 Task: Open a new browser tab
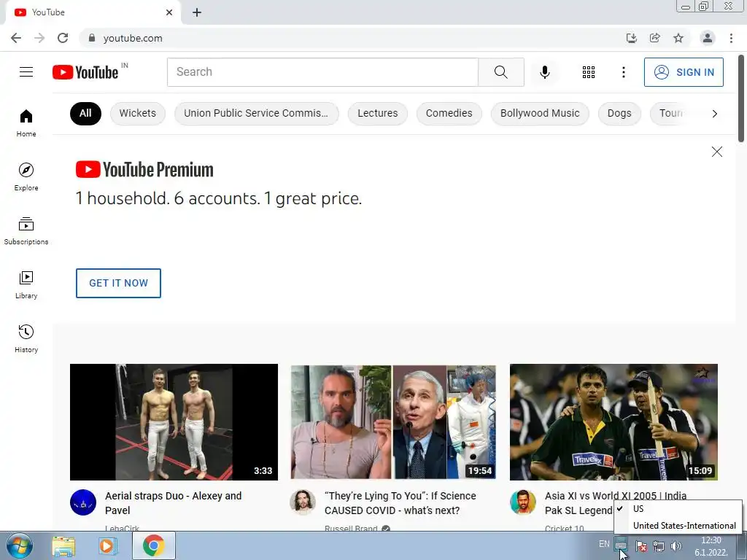197,12
